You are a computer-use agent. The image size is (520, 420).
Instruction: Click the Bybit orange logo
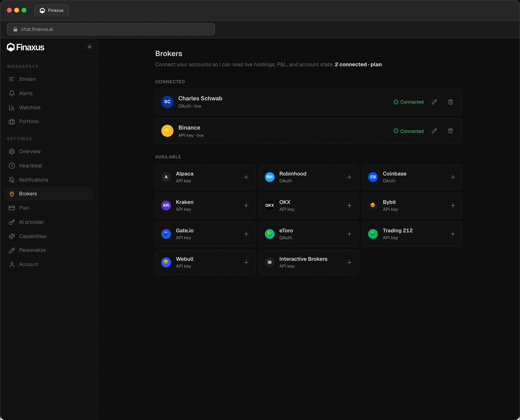[373, 205]
